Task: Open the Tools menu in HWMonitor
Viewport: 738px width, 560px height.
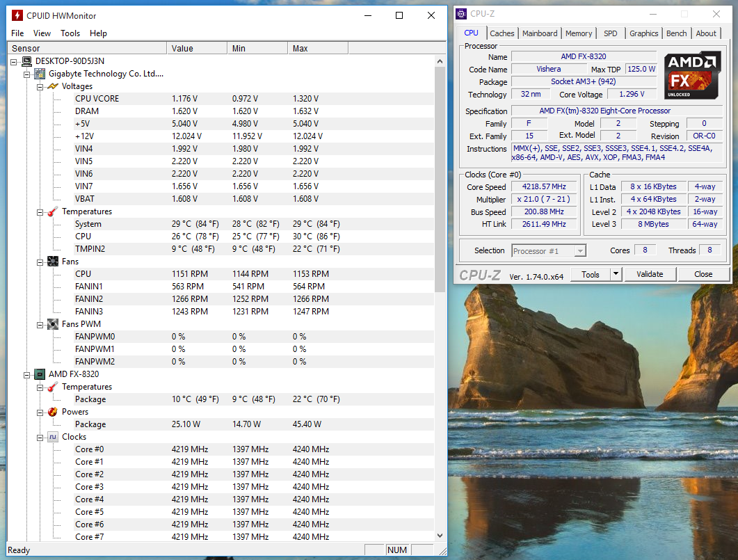Action: [70, 33]
